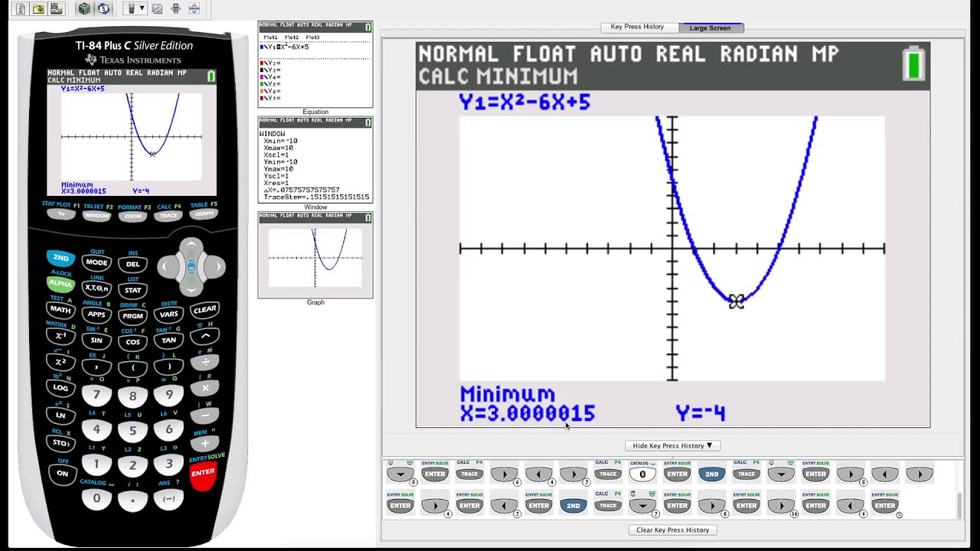This screenshot has height=551, width=980.
Task: Click the LN key on calculator
Action: (60, 415)
